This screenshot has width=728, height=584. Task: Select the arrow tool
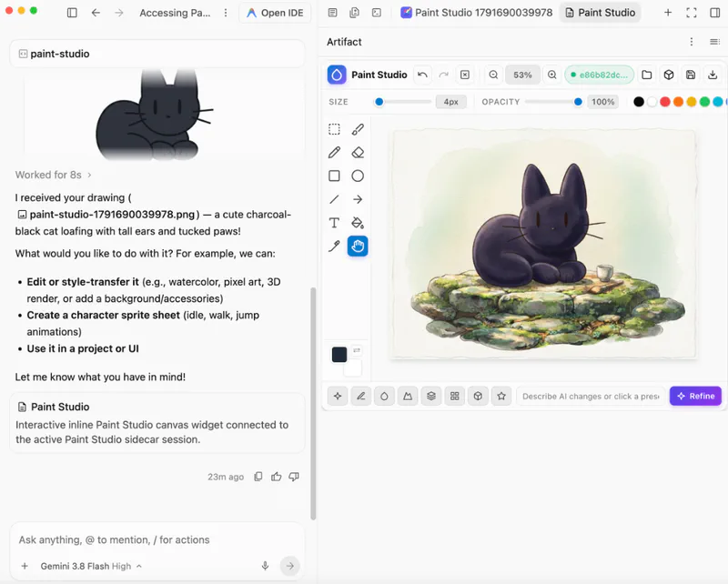[358, 199]
